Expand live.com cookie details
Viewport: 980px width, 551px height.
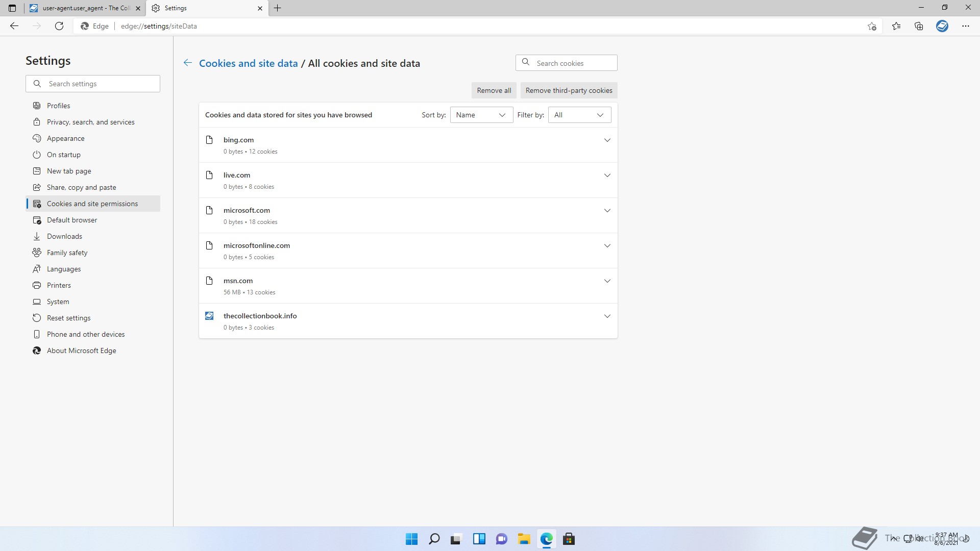pos(607,175)
